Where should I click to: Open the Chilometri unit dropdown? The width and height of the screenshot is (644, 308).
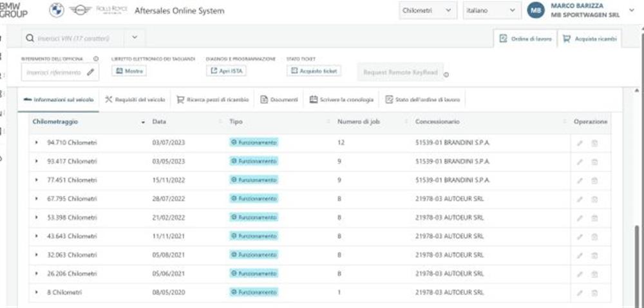pyautogui.click(x=428, y=11)
